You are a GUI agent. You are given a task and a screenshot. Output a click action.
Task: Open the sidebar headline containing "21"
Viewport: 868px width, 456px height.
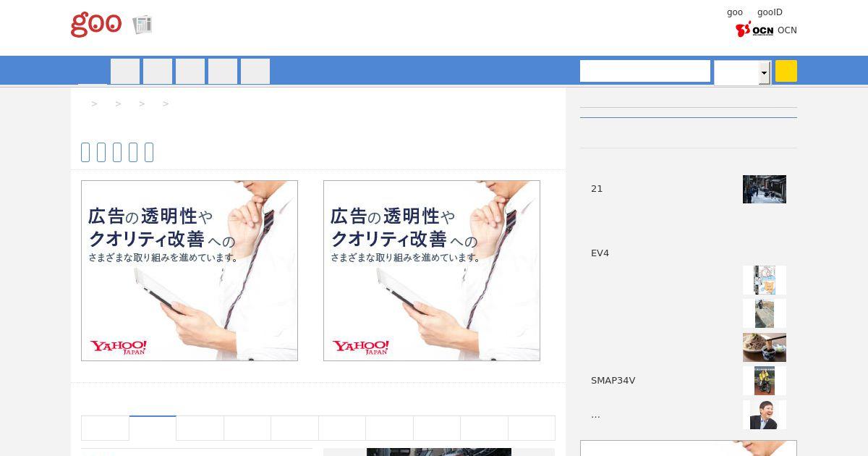coord(597,189)
